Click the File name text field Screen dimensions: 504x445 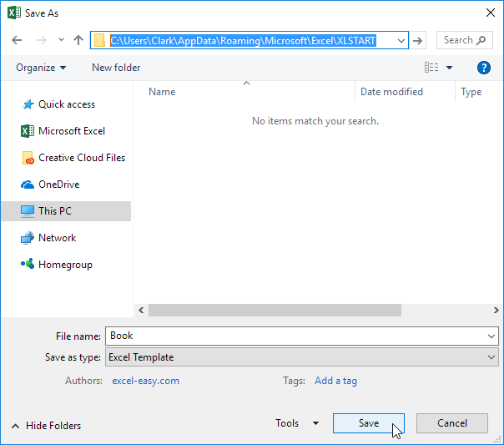pyautogui.click(x=292, y=336)
